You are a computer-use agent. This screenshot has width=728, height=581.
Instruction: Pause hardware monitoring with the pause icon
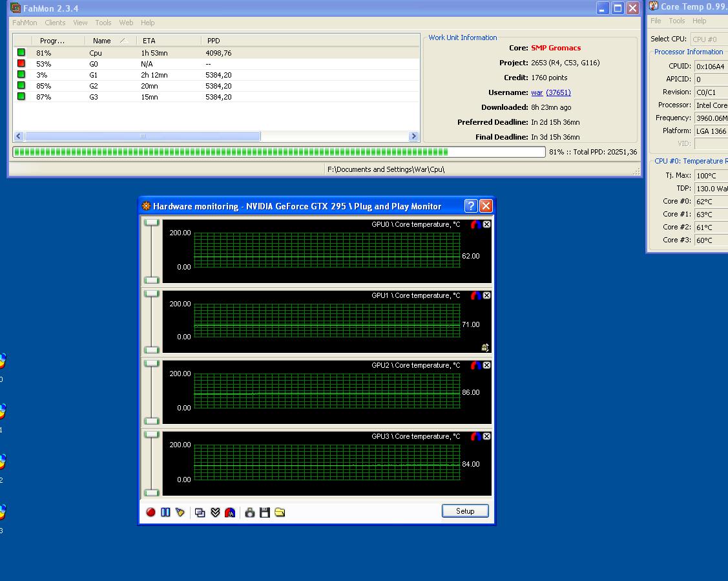[165, 512]
